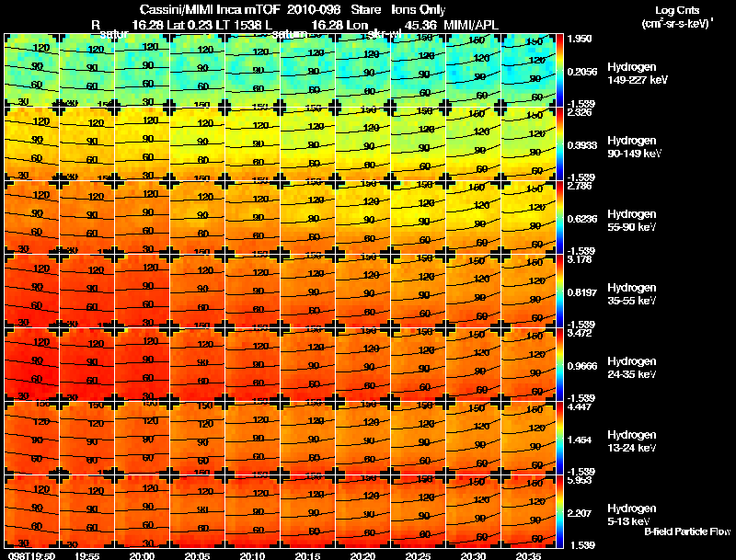
Task: Click the 'Hydrogen 35-55 keV' label
Action: [632, 294]
